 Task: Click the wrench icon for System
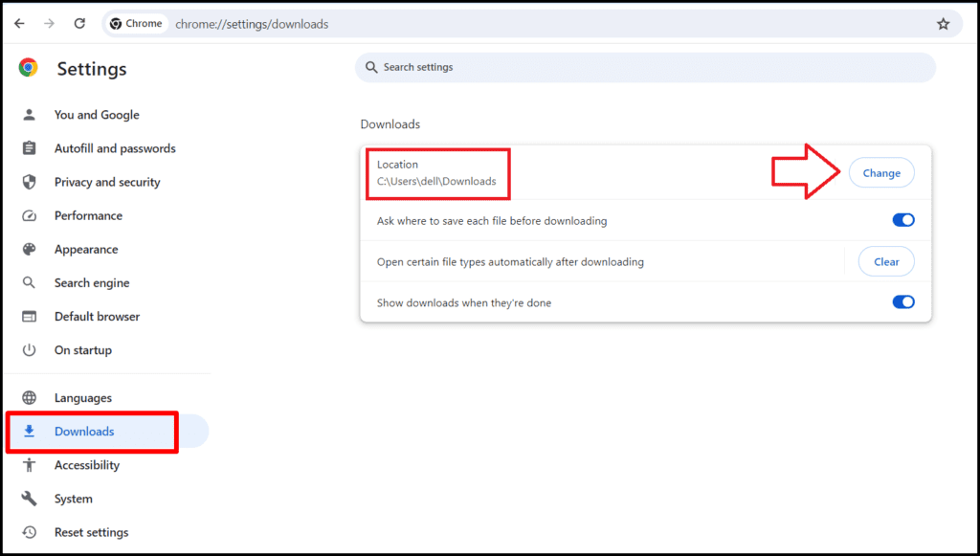click(x=30, y=499)
